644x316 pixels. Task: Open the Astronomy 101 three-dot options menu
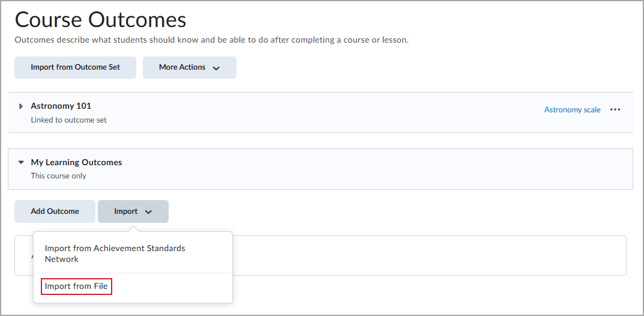tap(615, 110)
